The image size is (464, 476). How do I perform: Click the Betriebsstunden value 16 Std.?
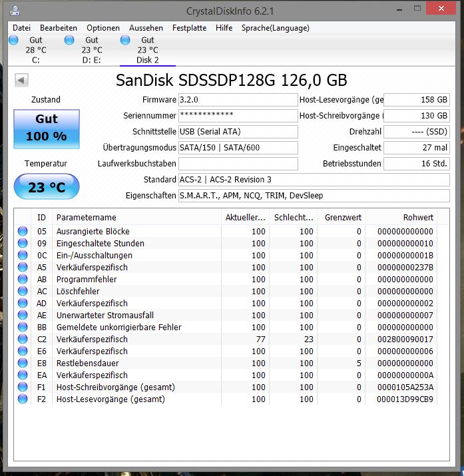pyautogui.click(x=417, y=164)
